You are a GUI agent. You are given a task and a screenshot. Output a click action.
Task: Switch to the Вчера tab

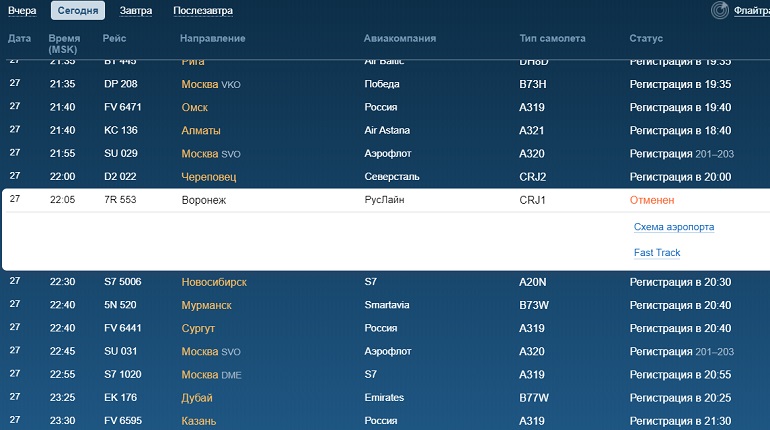[22, 10]
